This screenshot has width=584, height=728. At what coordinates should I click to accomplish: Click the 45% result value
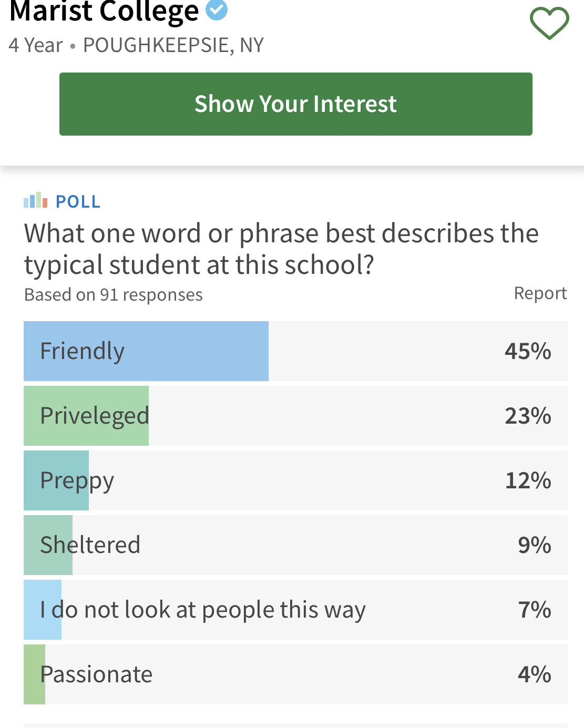pos(528,351)
